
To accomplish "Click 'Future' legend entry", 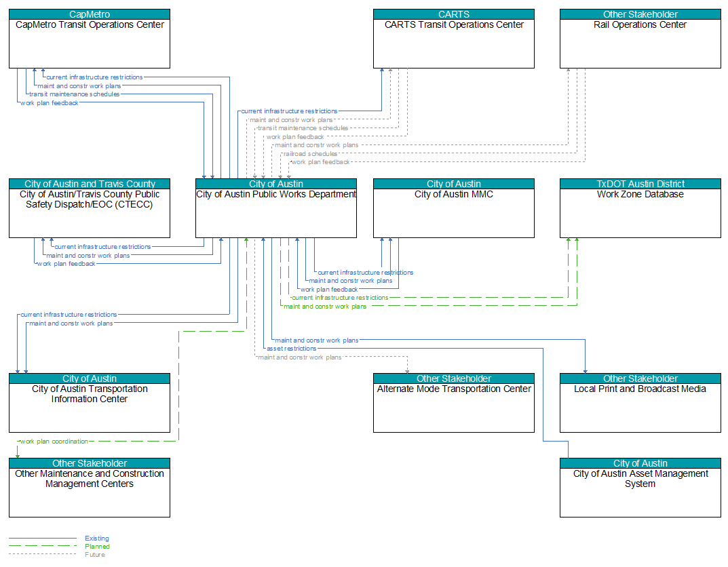I will pyautogui.click(x=95, y=555).
